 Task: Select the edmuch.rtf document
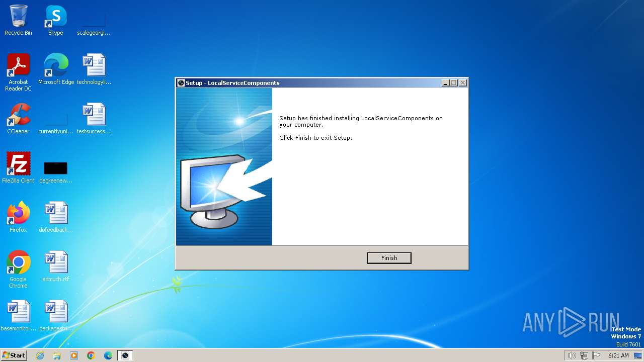pos(55,266)
